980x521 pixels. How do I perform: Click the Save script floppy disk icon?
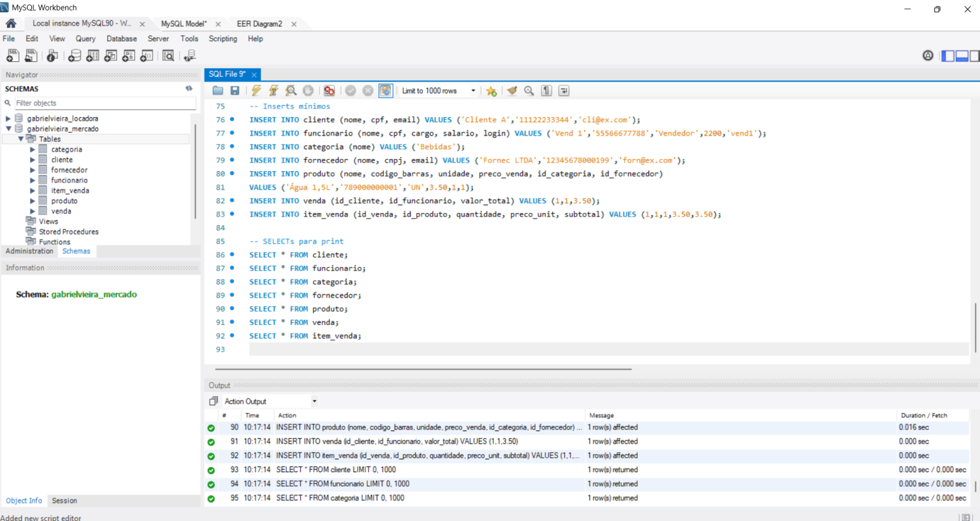click(x=235, y=91)
